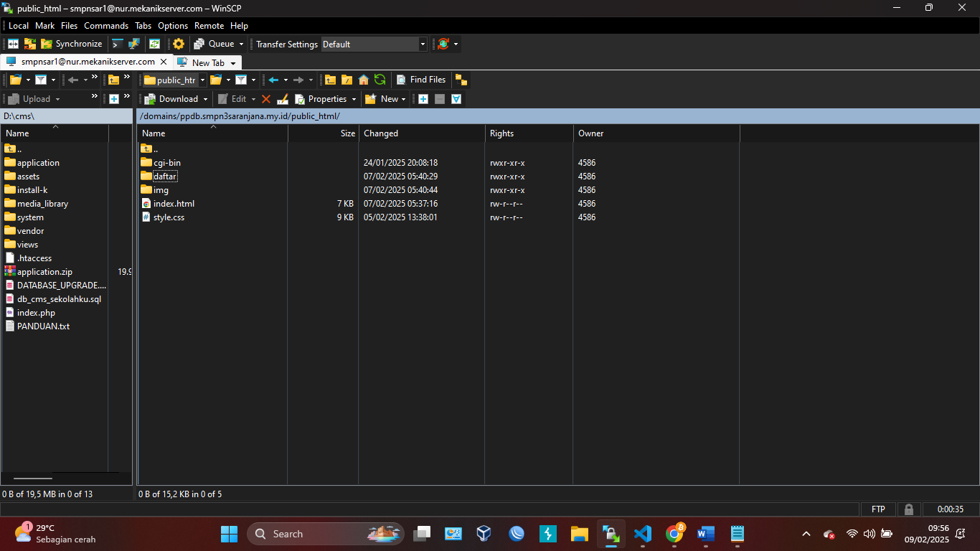Image resolution: width=980 pixels, height=551 pixels.
Task: Expand the Properties dropdown arrow
Action: pos(354,99)
